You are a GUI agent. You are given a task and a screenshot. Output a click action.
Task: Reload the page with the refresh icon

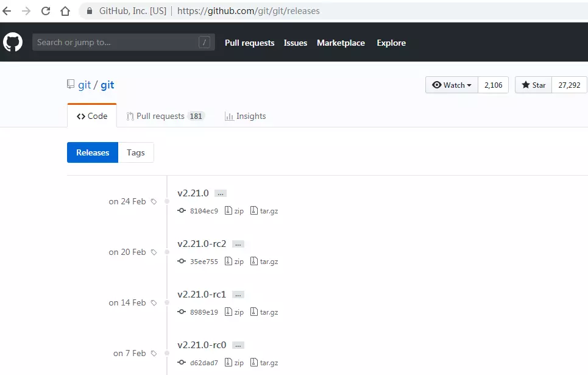46,11
